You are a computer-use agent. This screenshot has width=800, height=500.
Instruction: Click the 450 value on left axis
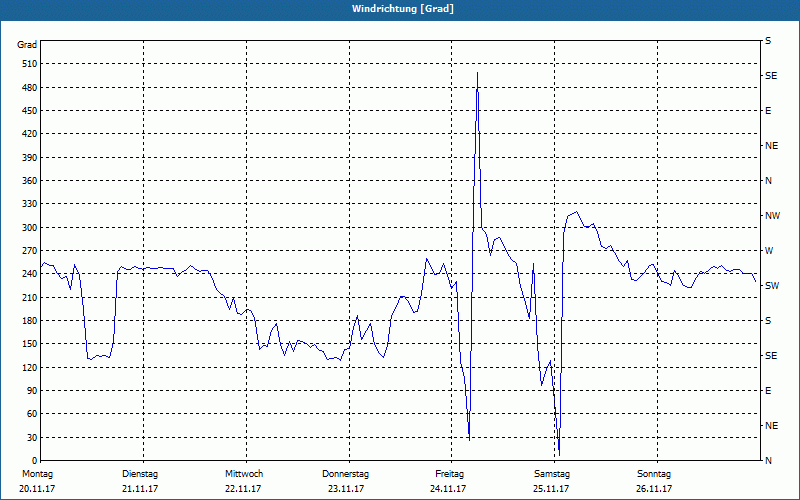tap(30, 111)
